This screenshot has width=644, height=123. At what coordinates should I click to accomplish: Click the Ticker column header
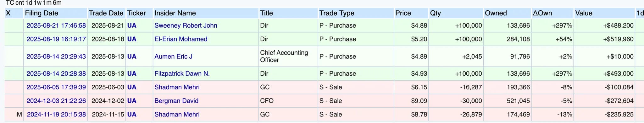tap(136, 13)
